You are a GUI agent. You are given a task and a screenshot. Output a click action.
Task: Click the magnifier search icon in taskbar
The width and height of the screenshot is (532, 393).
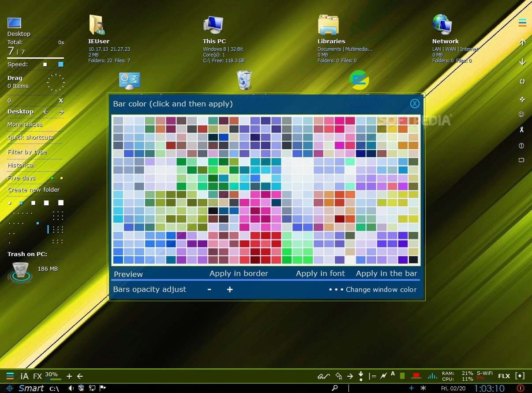pos(335,388)
